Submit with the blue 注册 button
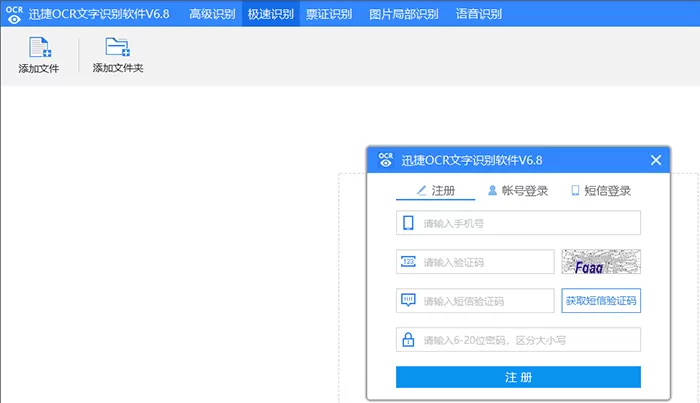This screenshot has width=700, height=403. [x=518, y=377]
